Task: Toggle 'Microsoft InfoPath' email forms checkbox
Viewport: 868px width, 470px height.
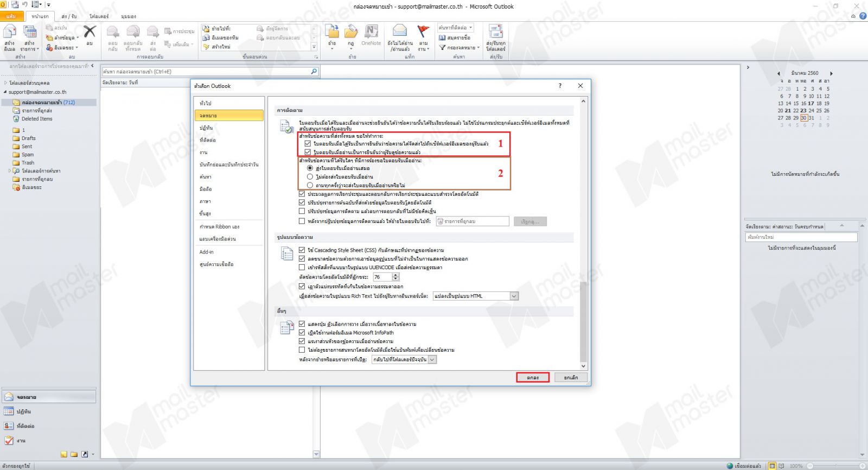Action: pos(302,333)
